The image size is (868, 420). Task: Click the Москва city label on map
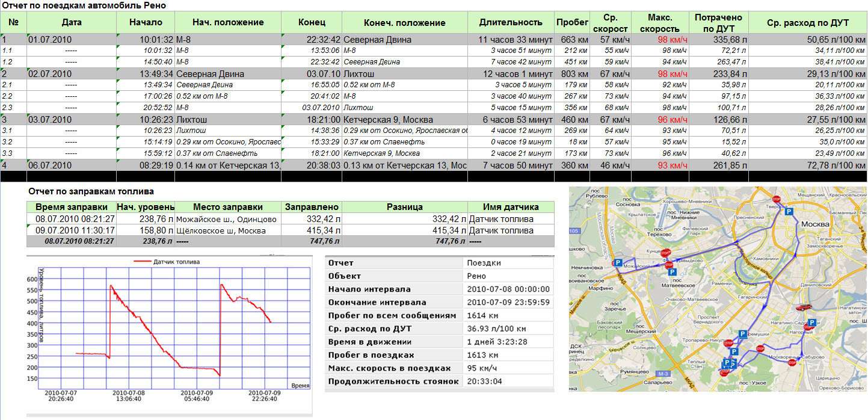coord(815,224)
